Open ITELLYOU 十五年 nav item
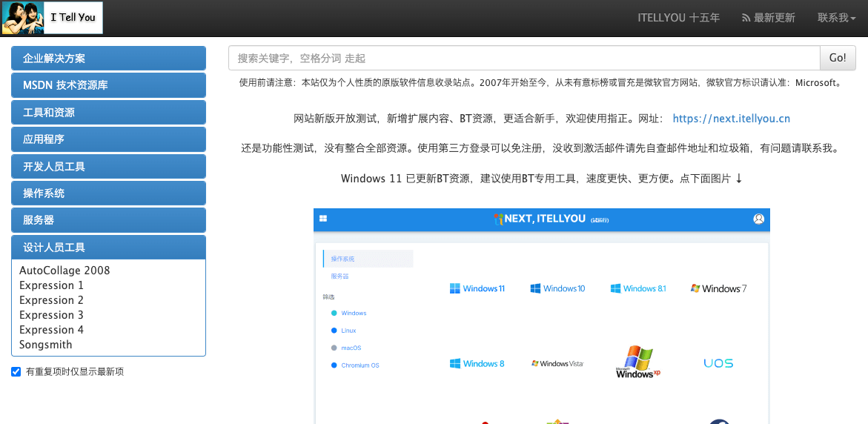The image size is (868, 424). (x=679, y=18)
